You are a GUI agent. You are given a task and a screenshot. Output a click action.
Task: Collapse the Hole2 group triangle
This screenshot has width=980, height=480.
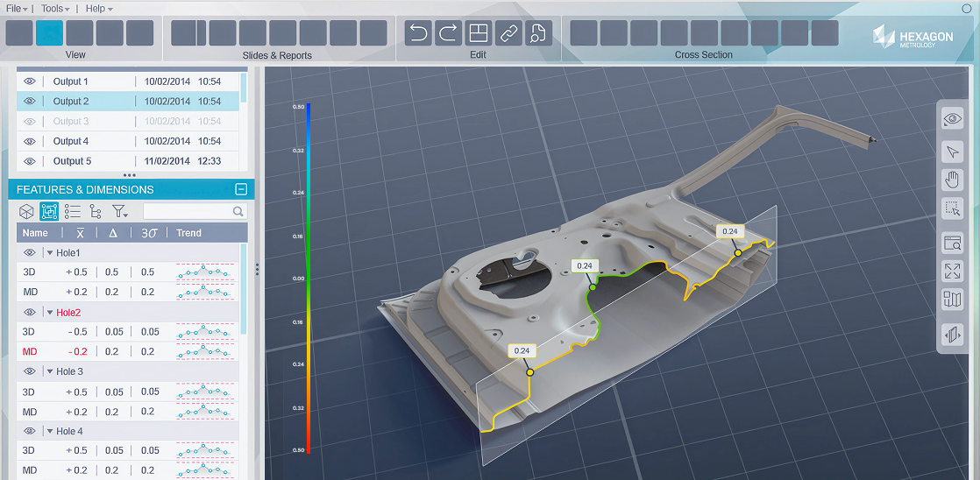coord(49,312)
